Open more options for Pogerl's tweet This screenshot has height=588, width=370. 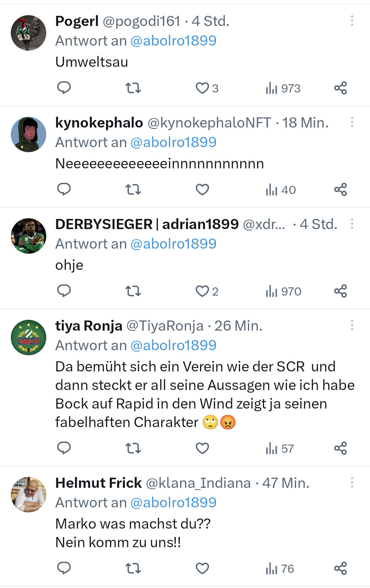[x=352, y=21]
